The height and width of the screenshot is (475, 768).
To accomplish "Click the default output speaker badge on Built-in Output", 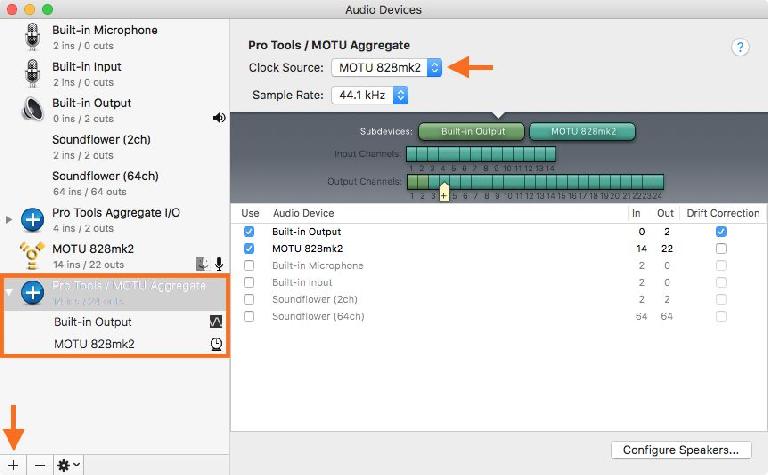I will point(219,118).
